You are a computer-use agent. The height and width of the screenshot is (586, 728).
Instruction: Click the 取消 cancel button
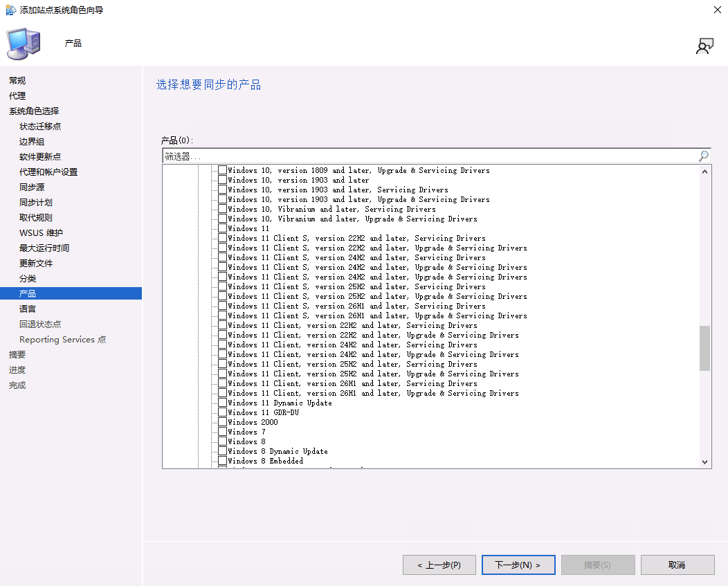coord(677,565)
